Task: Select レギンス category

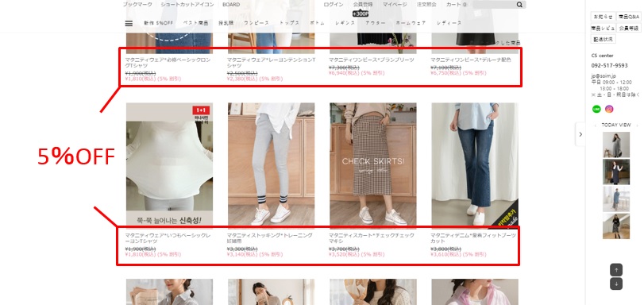Action: (345, 23)
